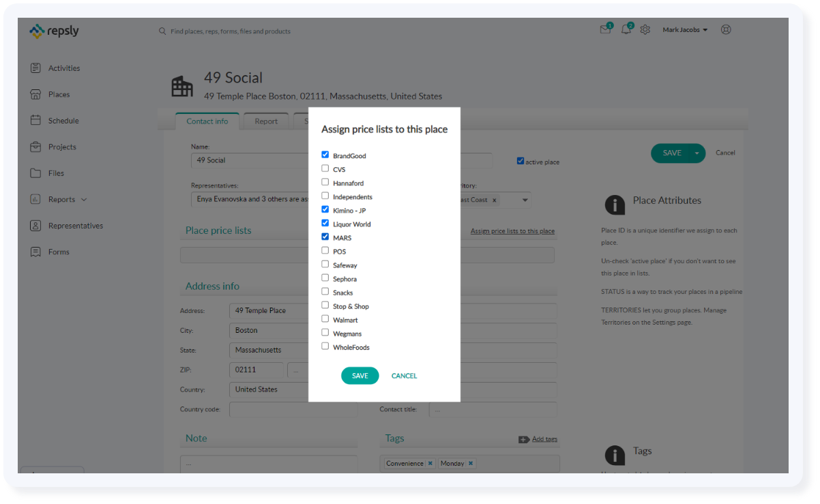Open the Representatives person icon
The height and width of the screenshot is (504, 820).
[x=35, y=226]
